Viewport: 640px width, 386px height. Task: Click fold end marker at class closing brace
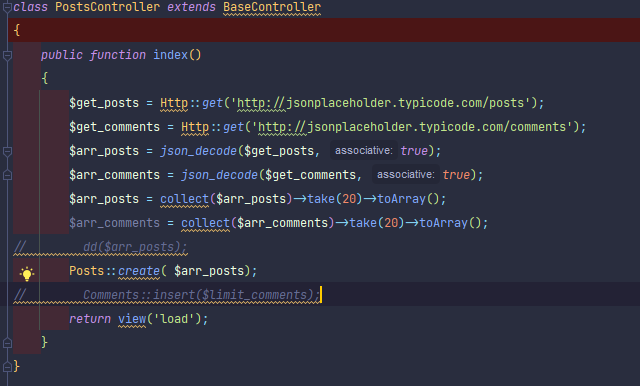(x=7, y=367)
